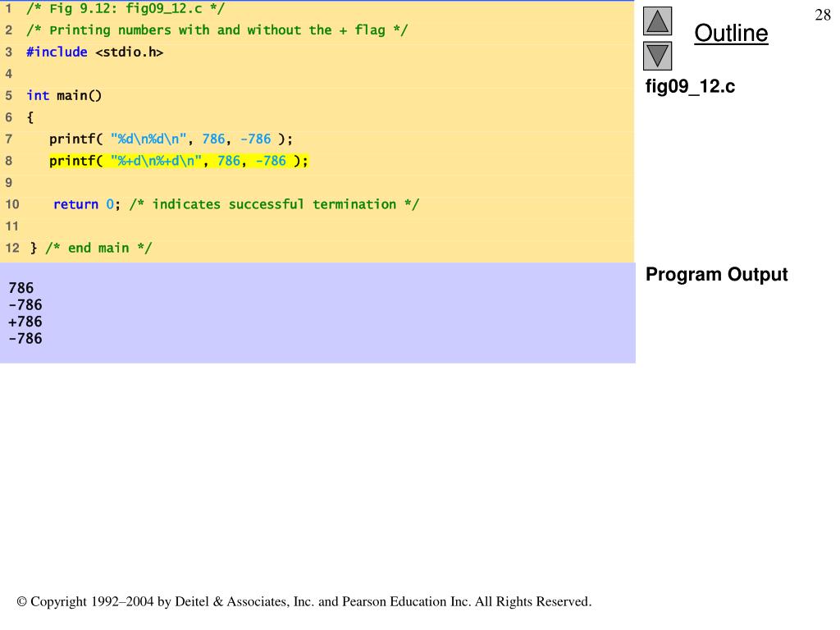Select the '+786' output line

coord(25,322)
